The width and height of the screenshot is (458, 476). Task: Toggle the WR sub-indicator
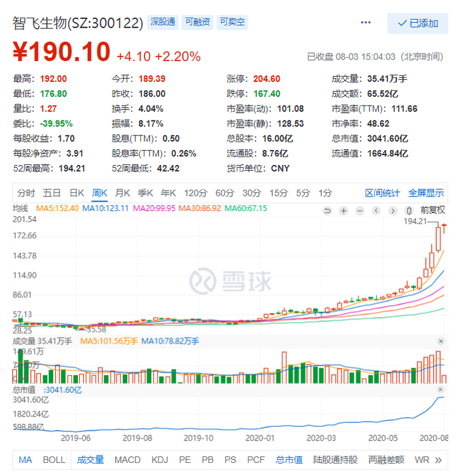(422, 460)
